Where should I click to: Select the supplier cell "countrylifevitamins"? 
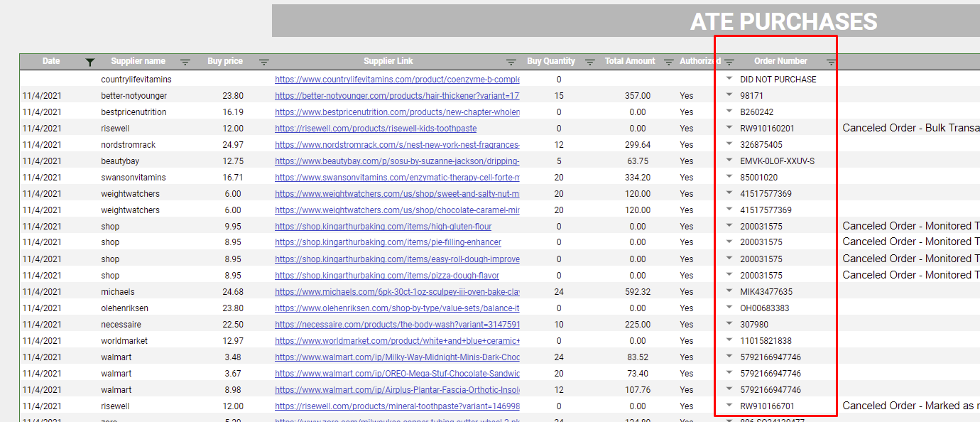coord(136,80)
